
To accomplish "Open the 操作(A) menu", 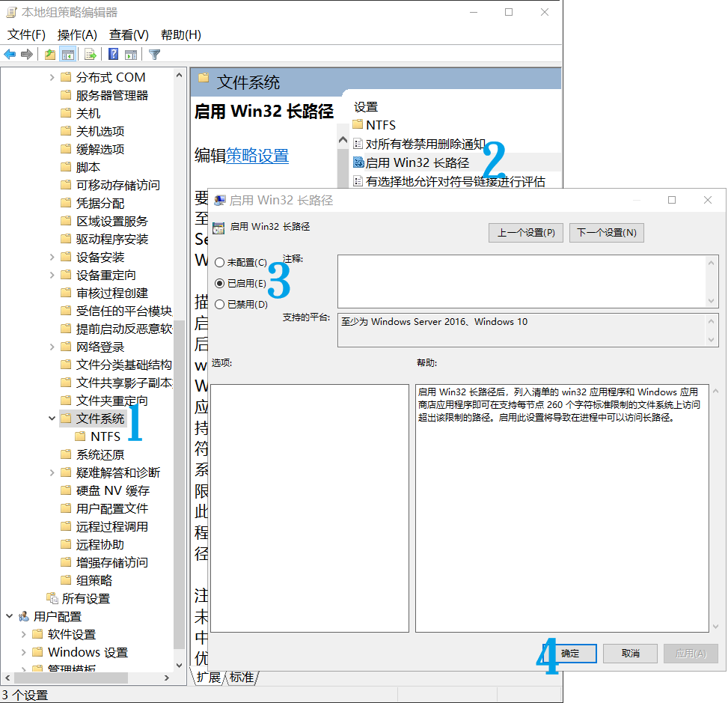I will (77, 35).
